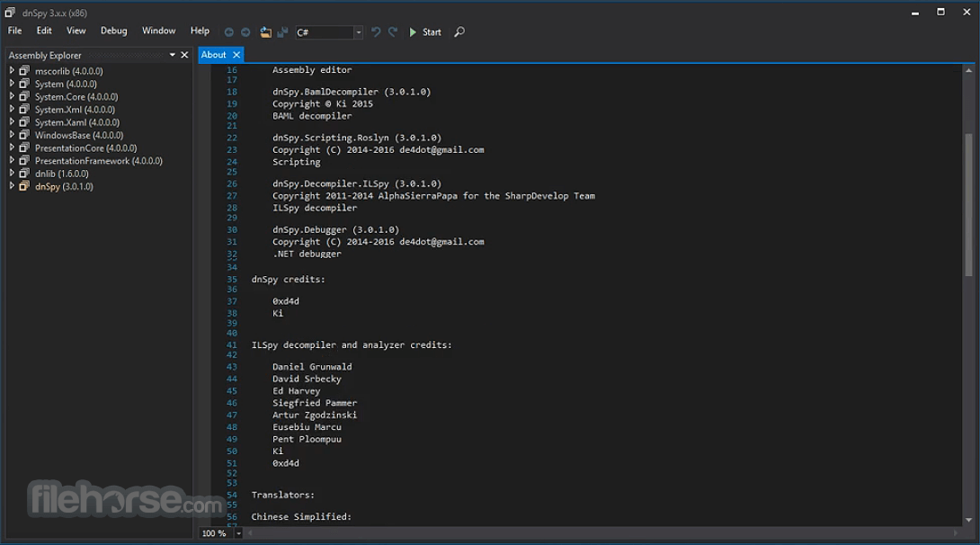This screenshot has width=980, height=545.
Task: Click the dnSpy application icon in title bar
Action: click(x=10, y=12)
